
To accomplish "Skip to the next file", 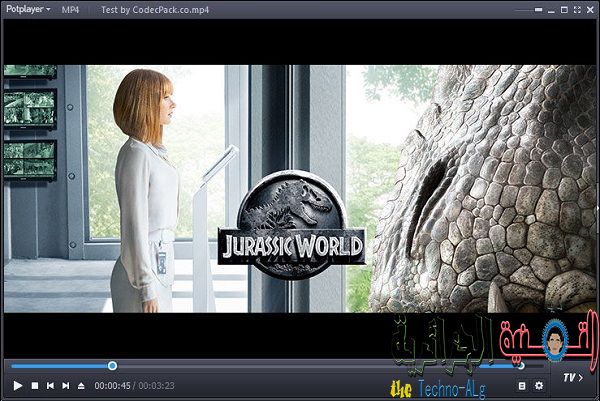I will pos(66,385).
